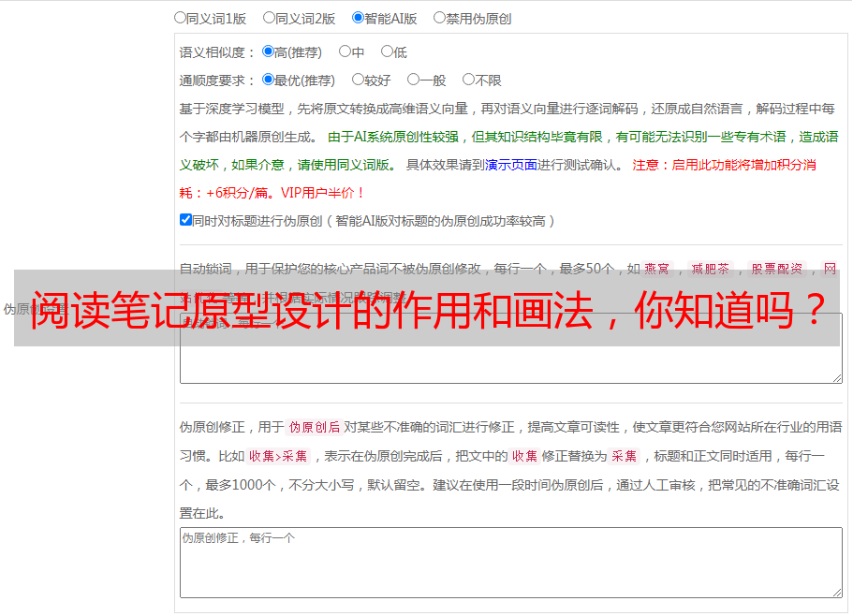Screen dimensions: 853x616
Task: Click the 伪原创后 highlighted tag
Action: coord(315,427)
